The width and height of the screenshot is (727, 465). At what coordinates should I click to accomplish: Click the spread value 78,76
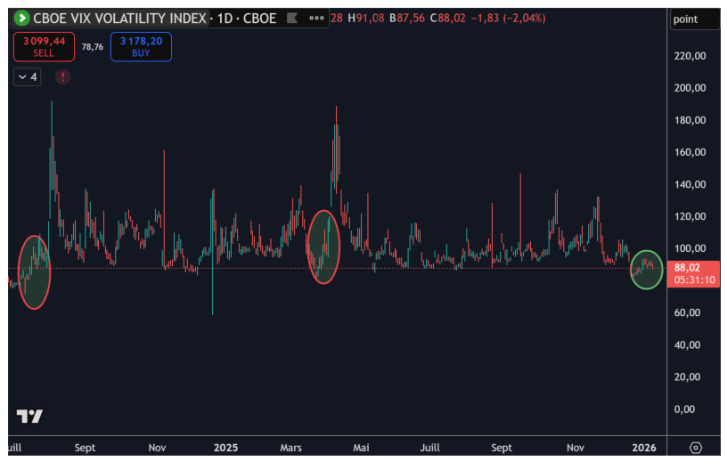point(93,47)
